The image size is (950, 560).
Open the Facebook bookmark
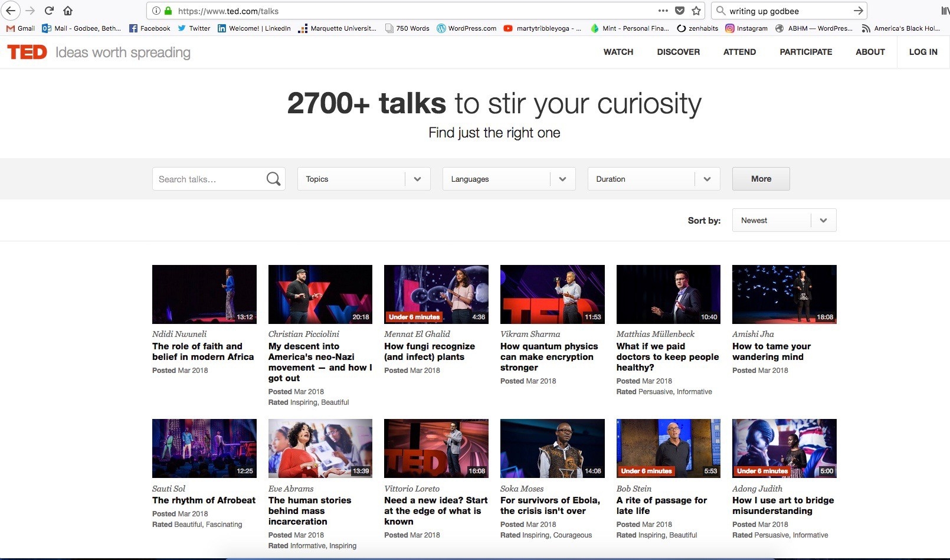[150, 28]
